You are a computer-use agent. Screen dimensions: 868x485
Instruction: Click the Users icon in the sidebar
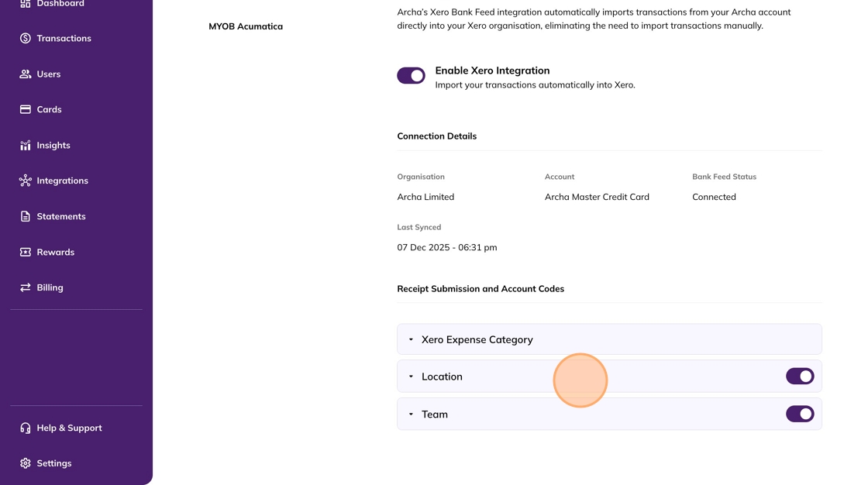point(23,74)
